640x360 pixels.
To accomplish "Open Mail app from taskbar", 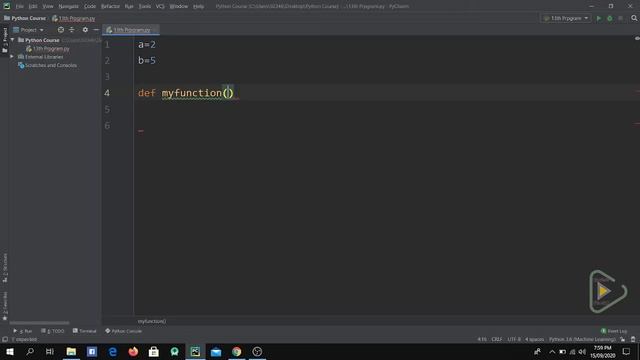I will pos(216,351).
